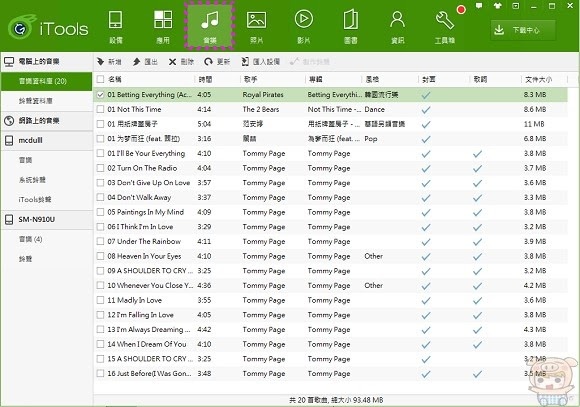Open the 應用 (Apps) grid icon
Image resolution: width=580 pixels, height=407 pixels.
point(163,27)
